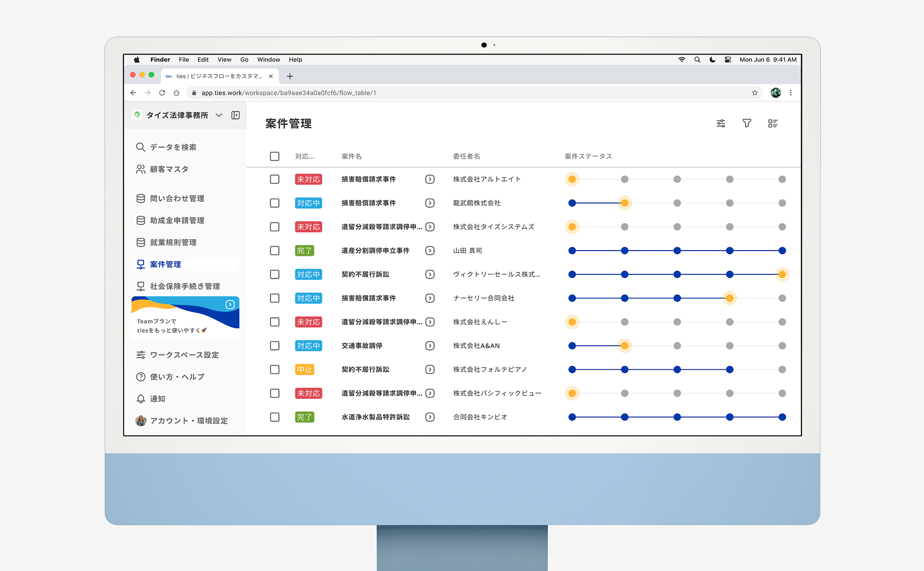
Task: Expand the 水道浄水製品特許訴訟 row arrow
Action: (430, 417)
